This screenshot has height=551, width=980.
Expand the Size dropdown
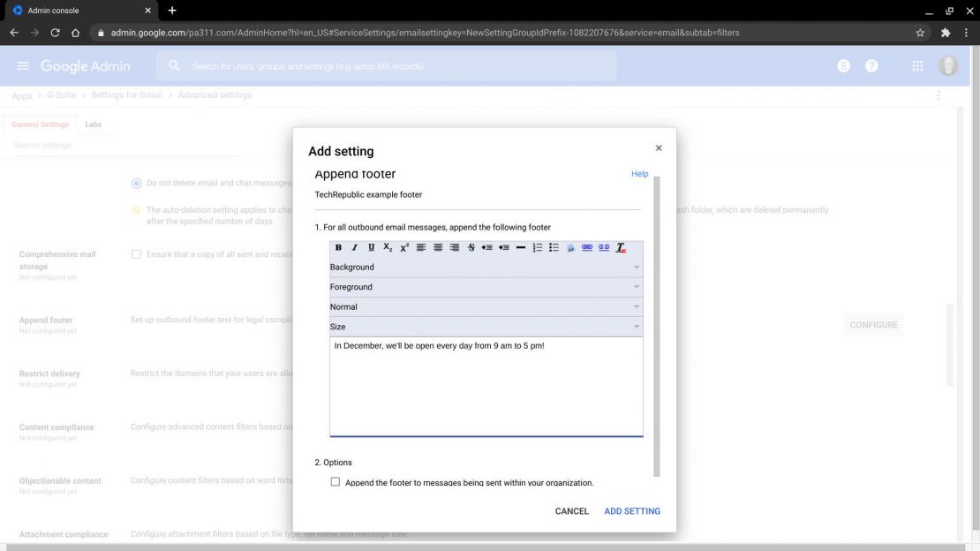coord(486,326)
